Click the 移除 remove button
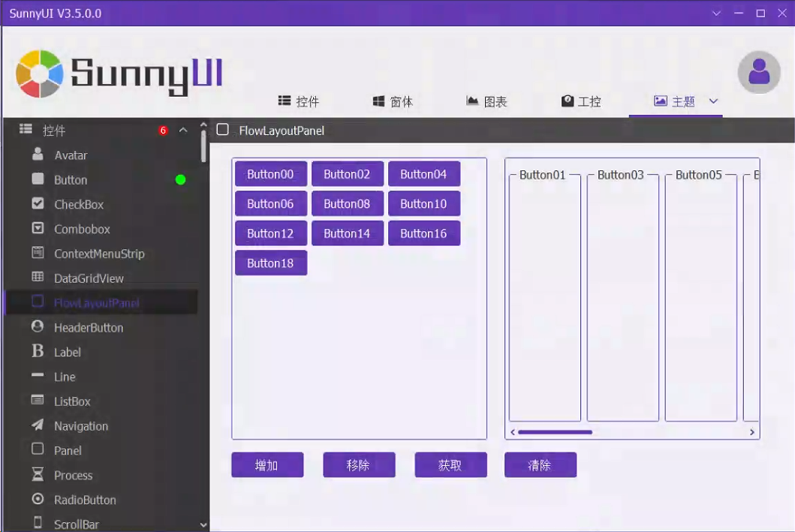 coord(359,464)
